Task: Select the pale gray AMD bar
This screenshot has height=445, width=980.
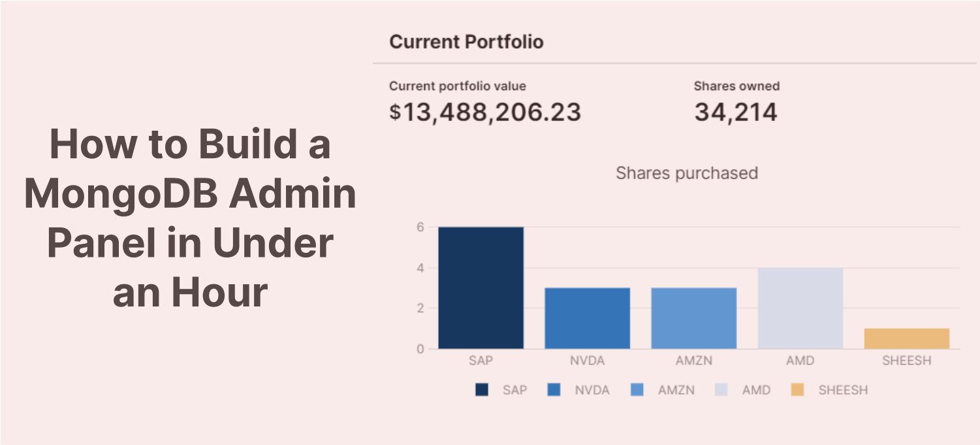Action: (800, 308)
